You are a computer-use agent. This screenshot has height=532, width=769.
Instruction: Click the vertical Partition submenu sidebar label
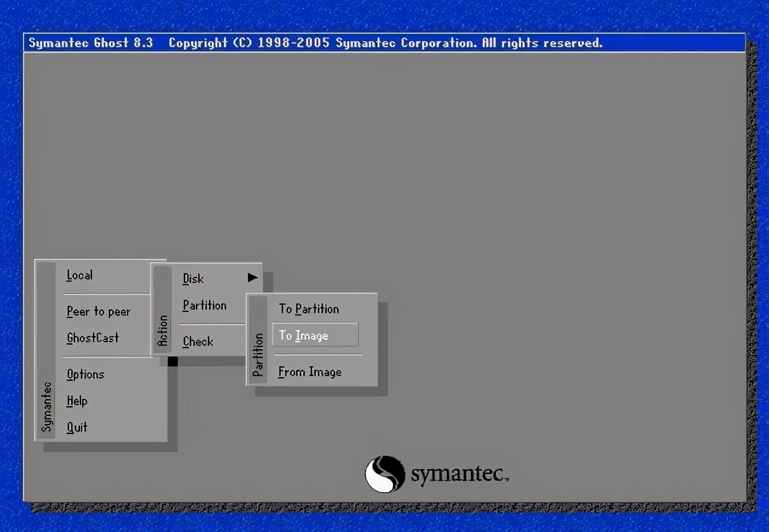[x=258, y=355]
